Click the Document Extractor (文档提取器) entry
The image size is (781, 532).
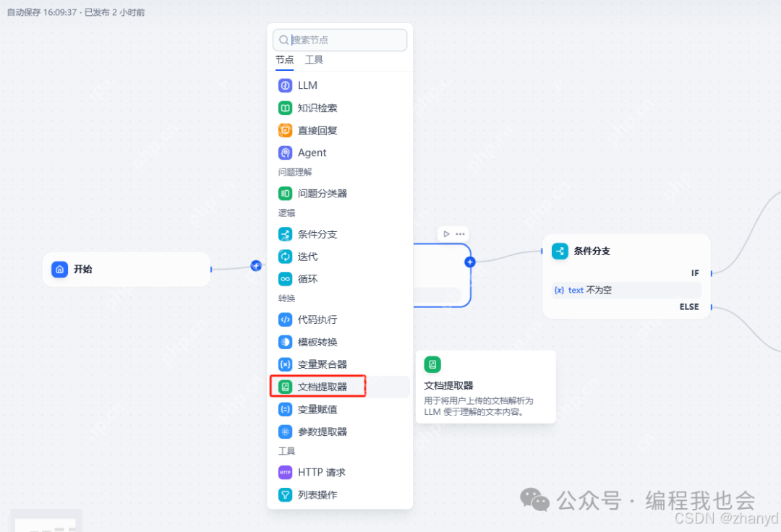pyautogui.click(x=340, y=387)
